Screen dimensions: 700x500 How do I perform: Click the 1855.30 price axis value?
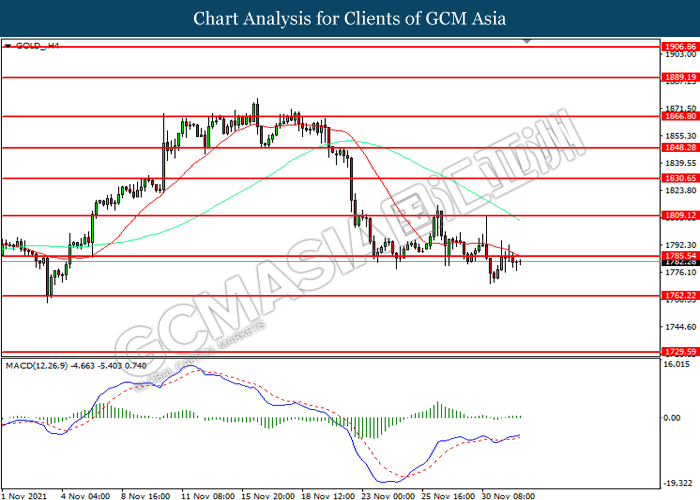680,136
